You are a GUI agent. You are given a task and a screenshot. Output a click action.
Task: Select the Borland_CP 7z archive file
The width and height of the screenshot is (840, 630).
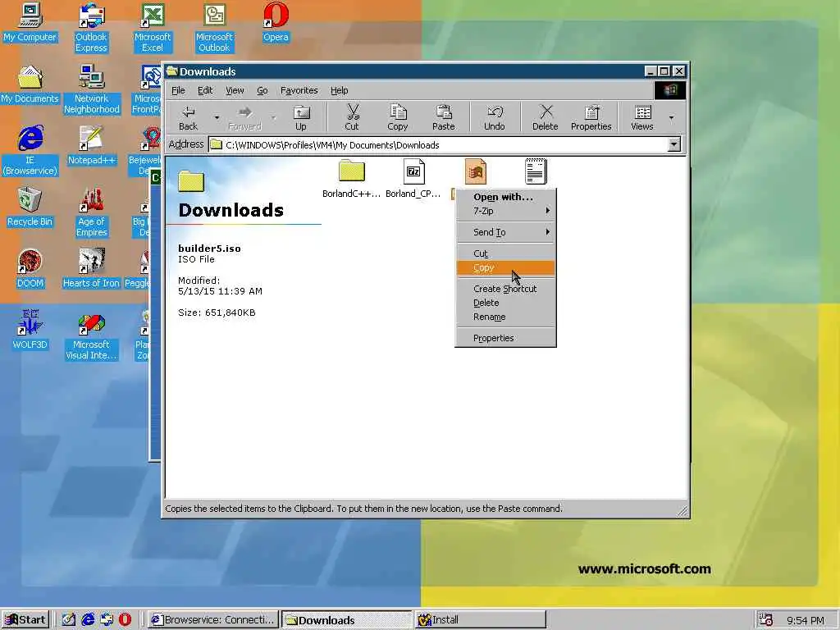[x=413, y=171]
